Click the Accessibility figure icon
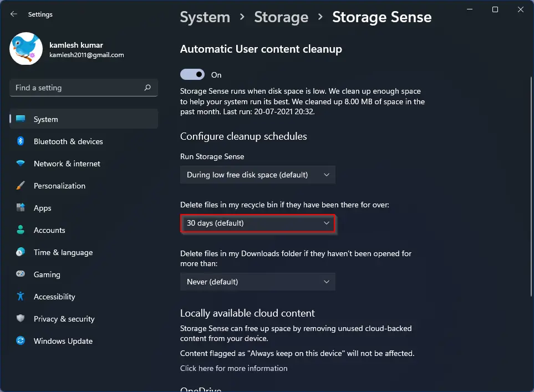 (x=21, y=296)
